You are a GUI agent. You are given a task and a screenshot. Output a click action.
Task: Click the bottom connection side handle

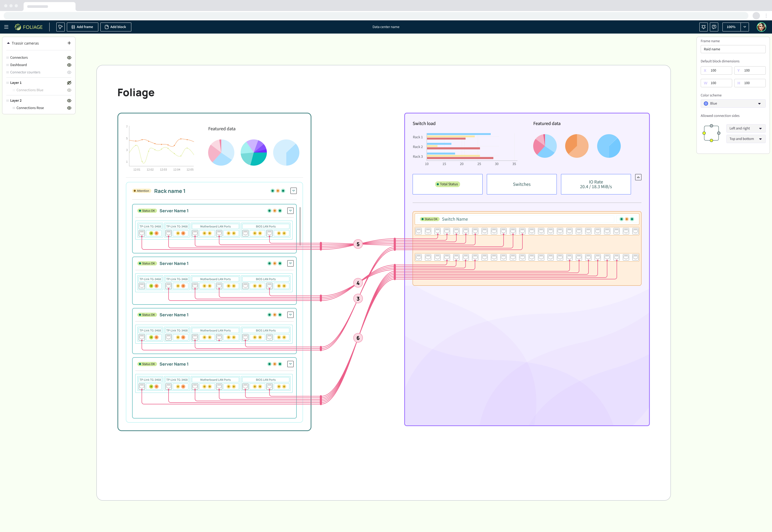tap(711, 140)
